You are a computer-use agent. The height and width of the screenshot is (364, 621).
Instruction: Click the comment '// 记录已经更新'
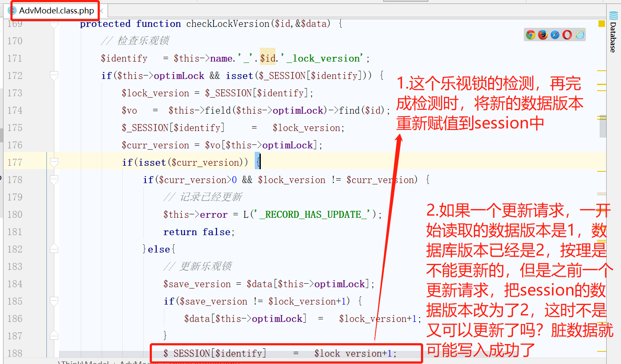click(203, 197)
